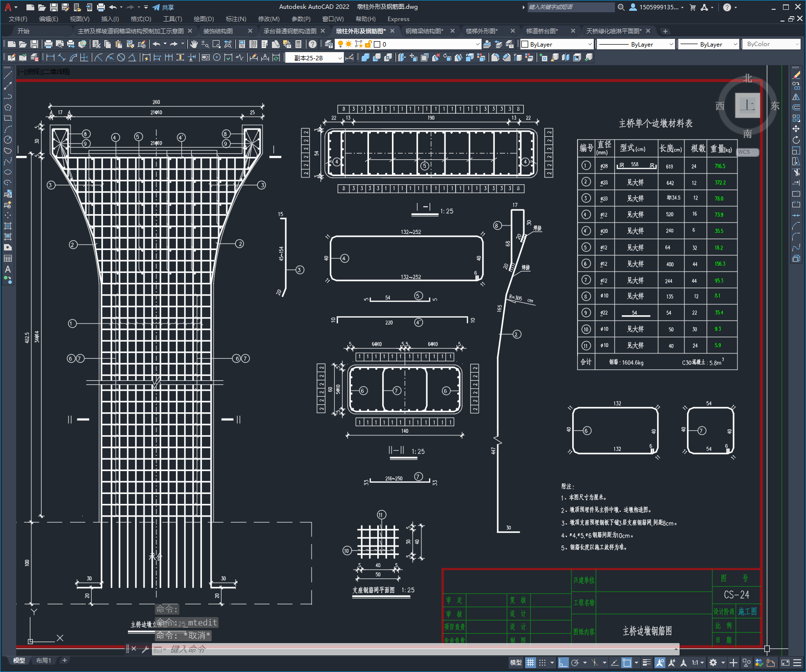Click the 上 face of the ViewCube

[x=747, y=105]
